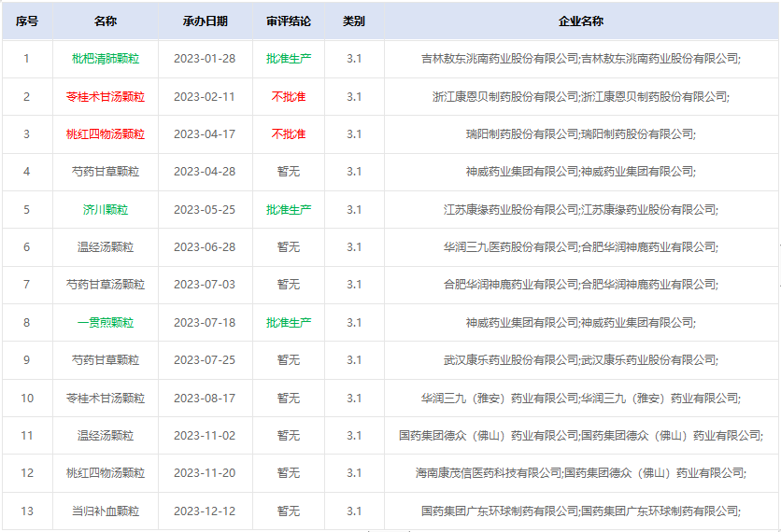Click 国药集团德众（佛山）药业有限公司 cell in row 11
Screen dimensions: 781x532
coord(581,436)
